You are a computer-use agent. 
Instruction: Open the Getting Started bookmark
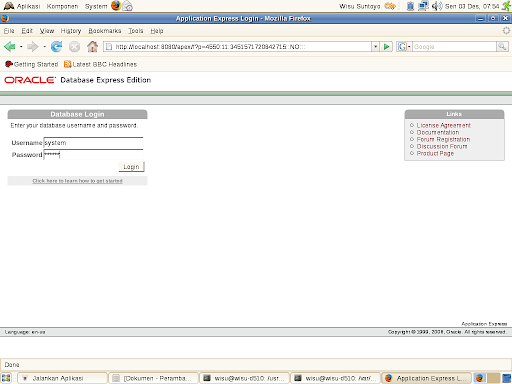(x=32, y=64)
